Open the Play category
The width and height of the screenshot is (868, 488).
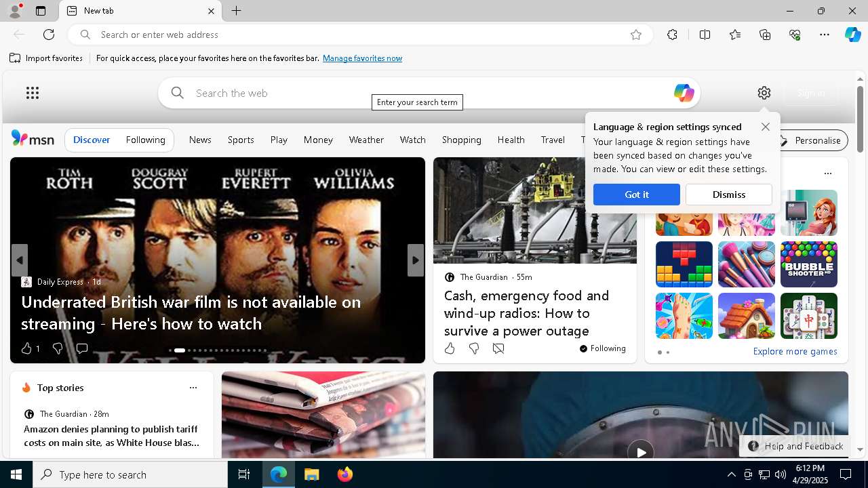pos(279,140)
